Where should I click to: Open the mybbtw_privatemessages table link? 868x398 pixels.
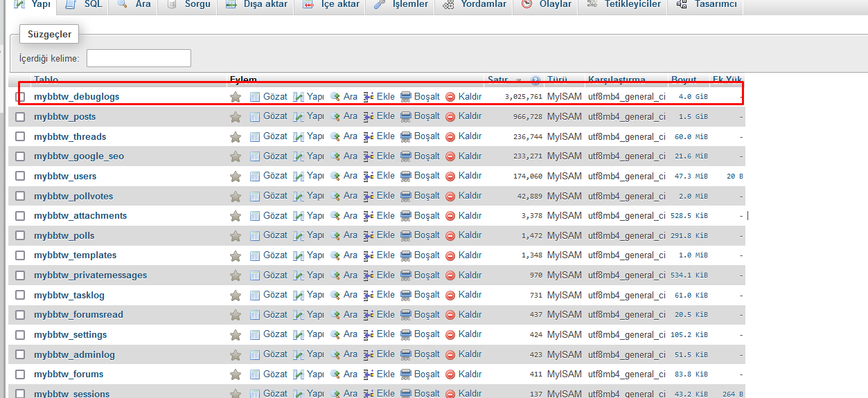(x=91, y=275)
